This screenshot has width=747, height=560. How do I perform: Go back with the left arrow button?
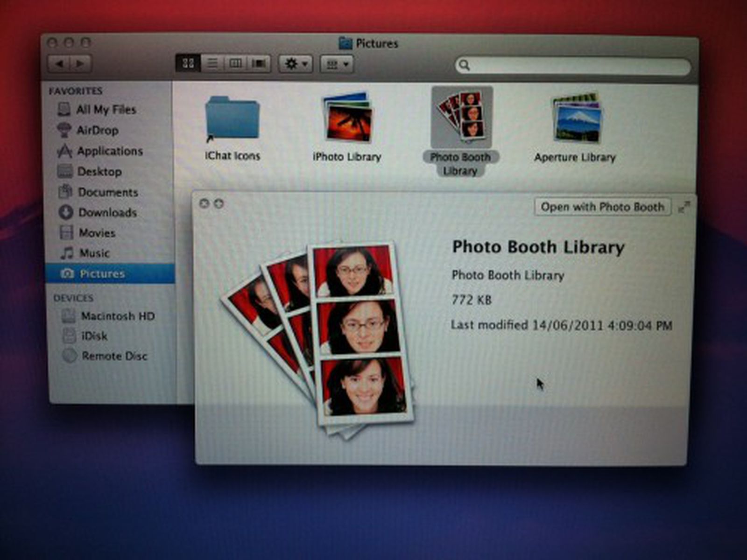(x=59, y=63)
